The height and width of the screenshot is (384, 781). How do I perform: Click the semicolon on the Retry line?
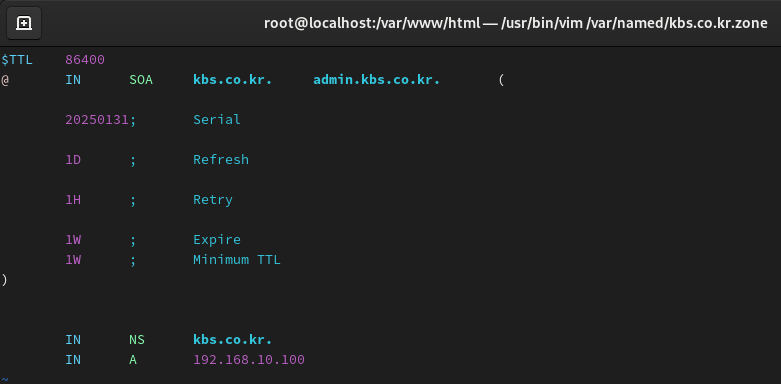pyautogui.click(x=133, y=201)
